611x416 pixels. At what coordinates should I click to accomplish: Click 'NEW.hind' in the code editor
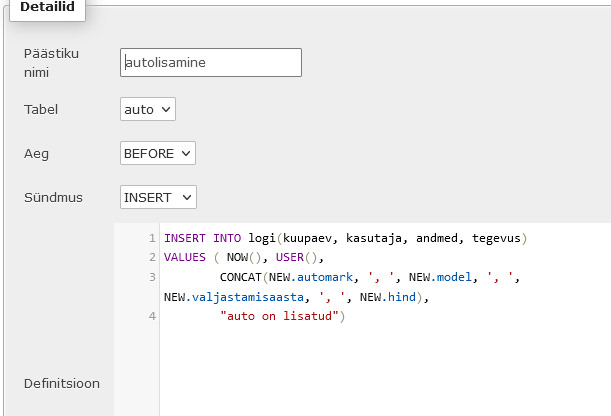[388, 297]
